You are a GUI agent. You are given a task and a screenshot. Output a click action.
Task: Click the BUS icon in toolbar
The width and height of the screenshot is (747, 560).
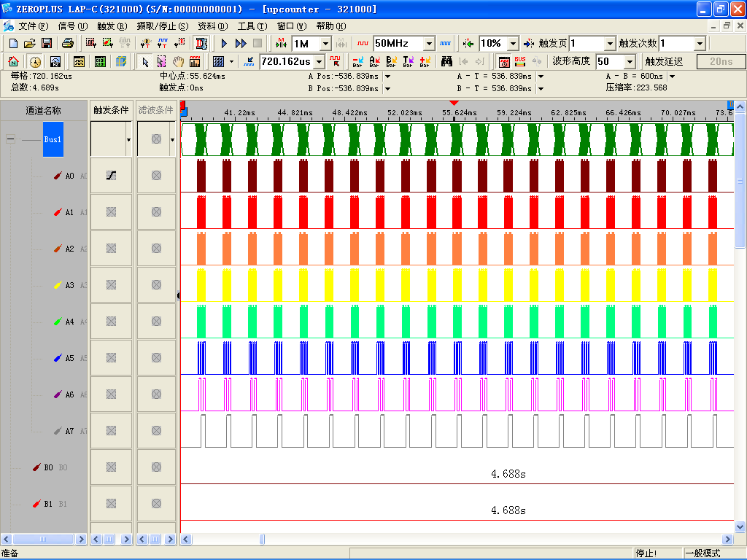click(520, 62)
